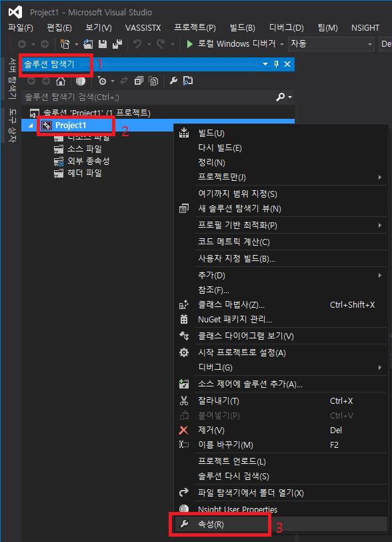This screenshot has width=392, height=542.
Task: Open the 도구 상자 side tab
Action: 13,125
